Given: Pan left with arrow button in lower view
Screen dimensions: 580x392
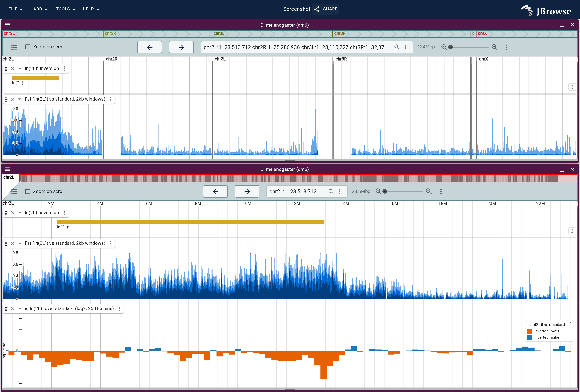Looking at the screenshot, I should 215,191.
